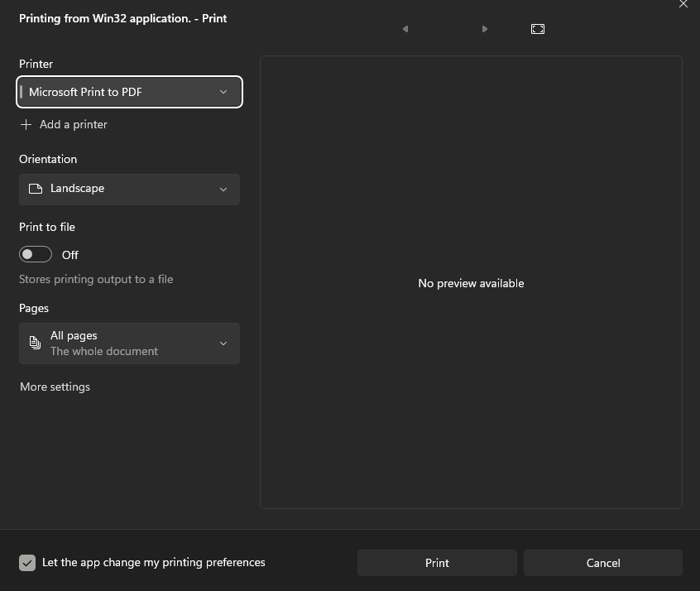Screen dimensions: 700x591
Task: Click the document icon in the Pages selector
Action: pyautogui.click(x=33, y=343)
